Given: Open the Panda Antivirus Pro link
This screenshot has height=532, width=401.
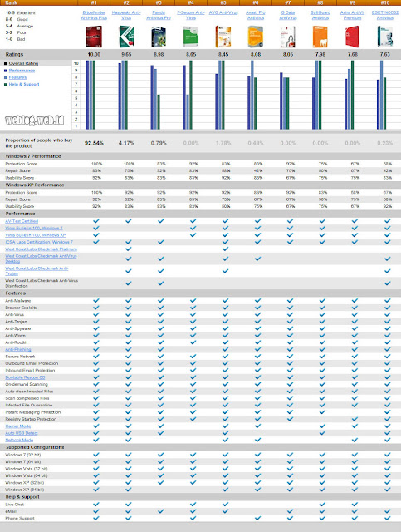Looking at the screenshot, I should [x=159, y=15].
